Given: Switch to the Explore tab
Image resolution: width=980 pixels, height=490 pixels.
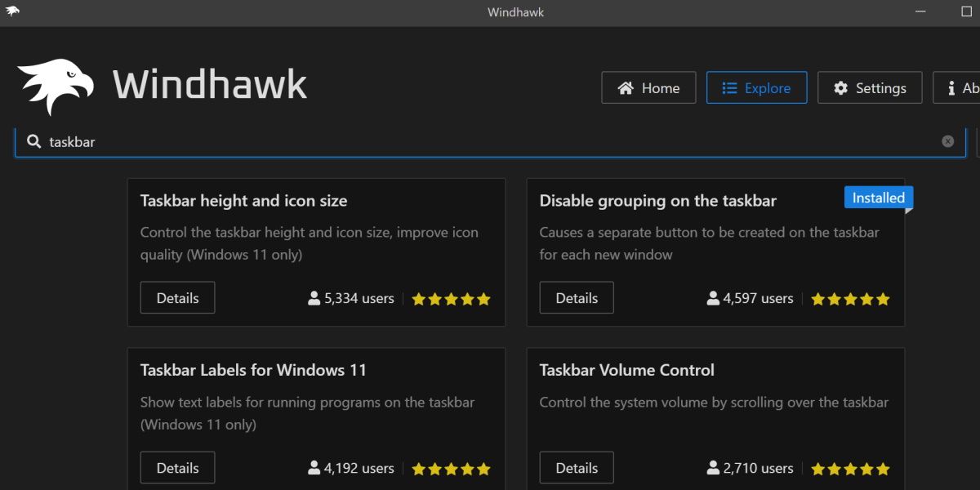Looking at the screenshot, I should click(x=756, y=87).
